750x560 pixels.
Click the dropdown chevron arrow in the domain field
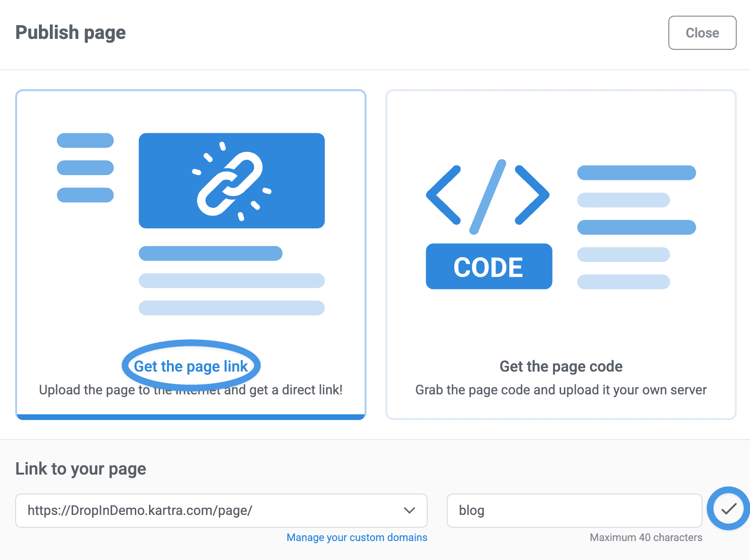click(409, 511)
